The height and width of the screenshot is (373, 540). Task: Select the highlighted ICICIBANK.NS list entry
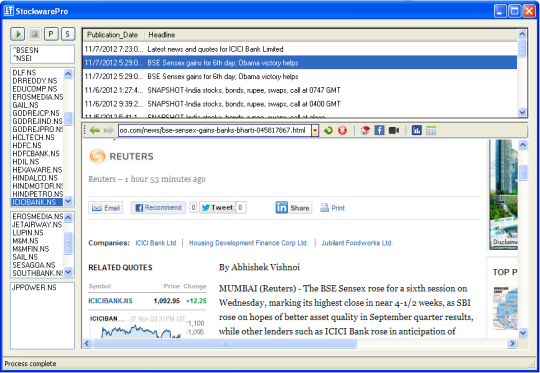click(x=37, y=202)
